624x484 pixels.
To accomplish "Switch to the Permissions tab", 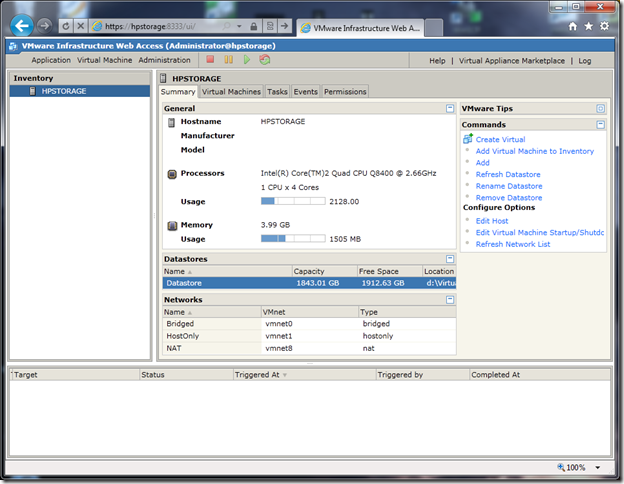I will tap(345, 92).
